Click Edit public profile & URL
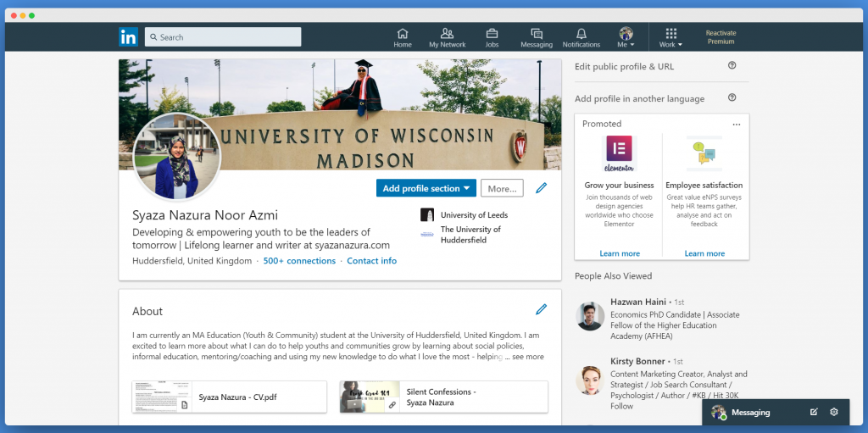Image resolution: width=868 pixels, height=433 pixels. pos(625,66)
